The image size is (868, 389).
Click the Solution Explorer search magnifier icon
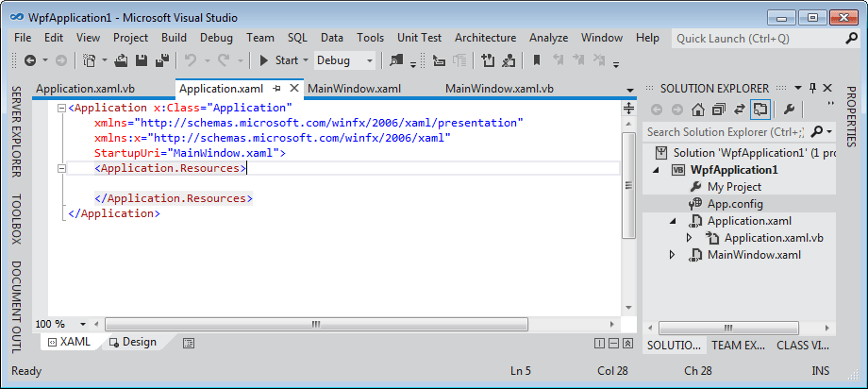[x=816, y=132]
